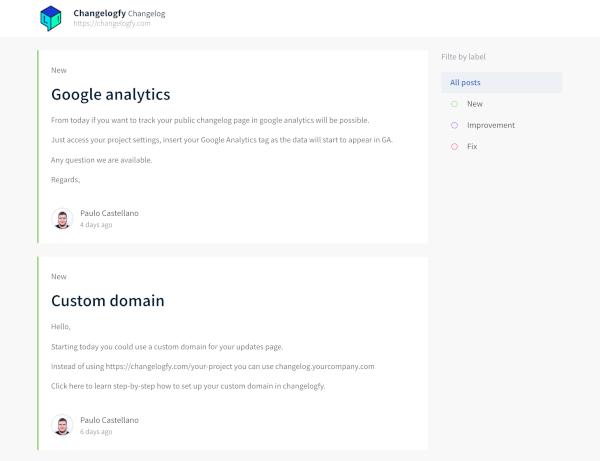The image size is (600, 461).
Task: Click the line starting Instead of using https://changelogfy.com/your-project
Action: point(213,367)
